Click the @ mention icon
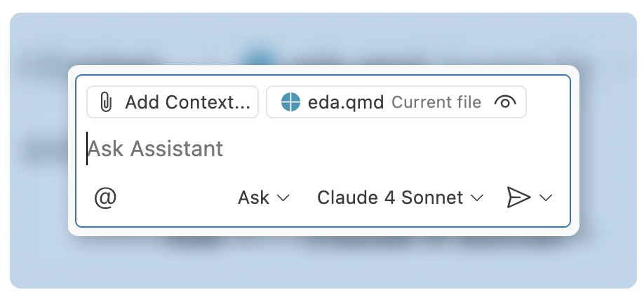The height and width of the screenshot is (297, 644). [105, 198]
